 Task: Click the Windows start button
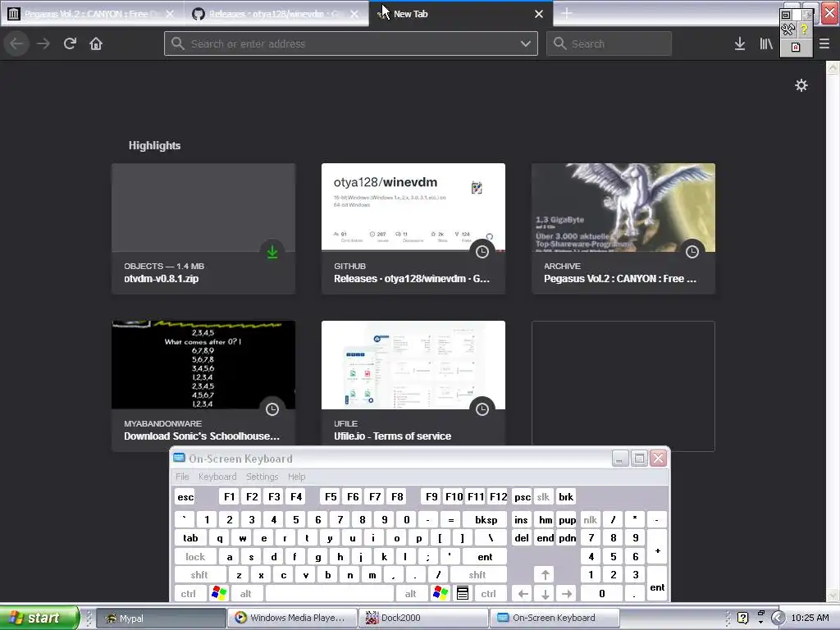point(39,618)
